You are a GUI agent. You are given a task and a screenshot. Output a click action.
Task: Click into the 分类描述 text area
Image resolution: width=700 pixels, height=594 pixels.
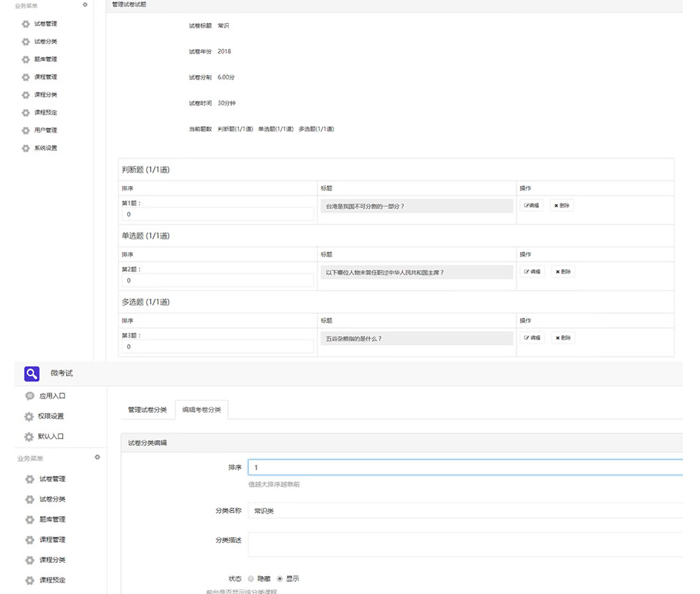pyautogui.click(x=464, y=544)
